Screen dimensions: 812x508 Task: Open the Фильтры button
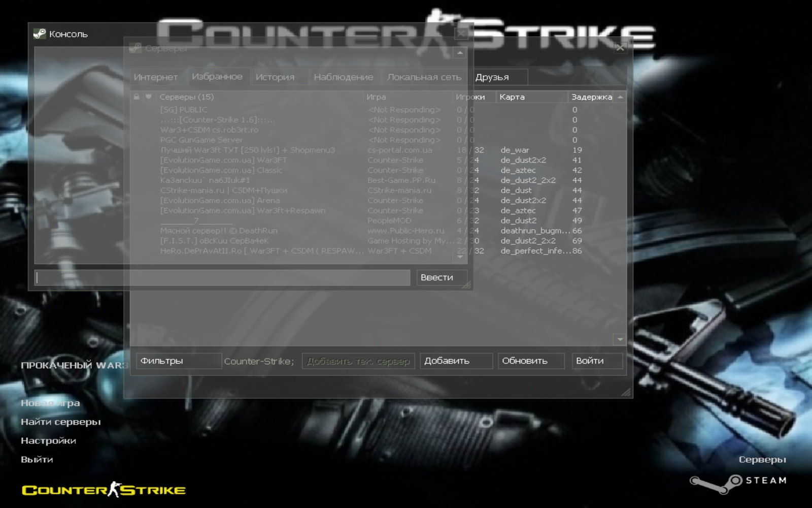(x=178, y=361)
